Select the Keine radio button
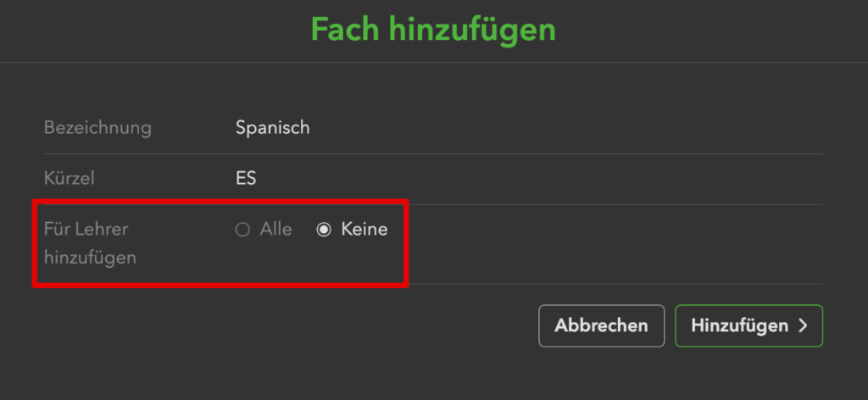Viewport: 868px width, 400px height. [x=324, y=230]
